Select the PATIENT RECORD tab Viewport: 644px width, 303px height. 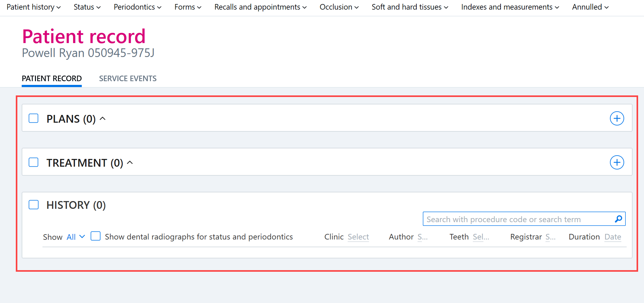52,79
